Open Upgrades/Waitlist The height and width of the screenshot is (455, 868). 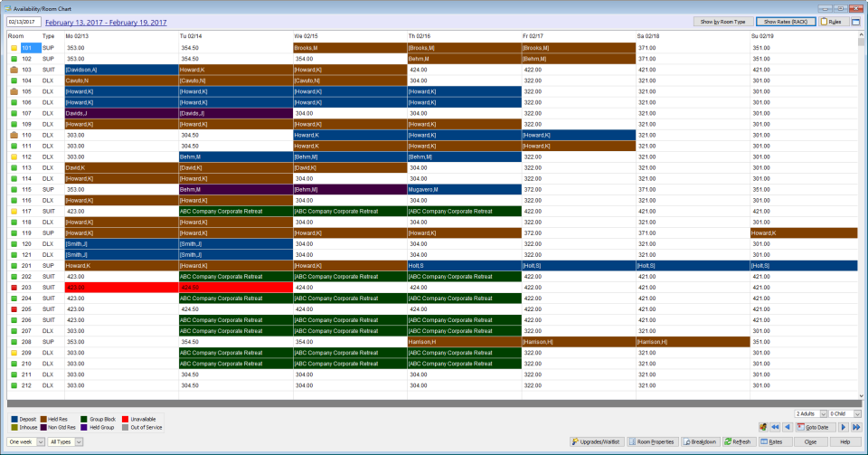(x=597, y=441)
